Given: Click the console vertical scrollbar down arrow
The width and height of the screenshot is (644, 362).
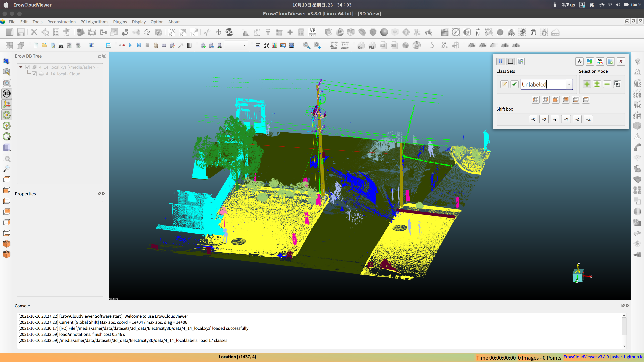Looking at the screenshot, I should 624,346.
